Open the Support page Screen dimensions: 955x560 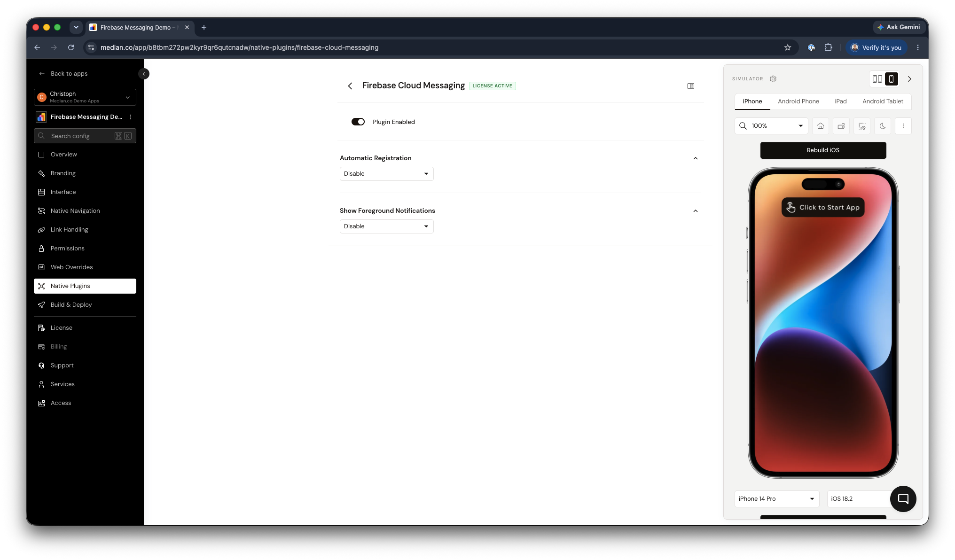pos(85,366)
